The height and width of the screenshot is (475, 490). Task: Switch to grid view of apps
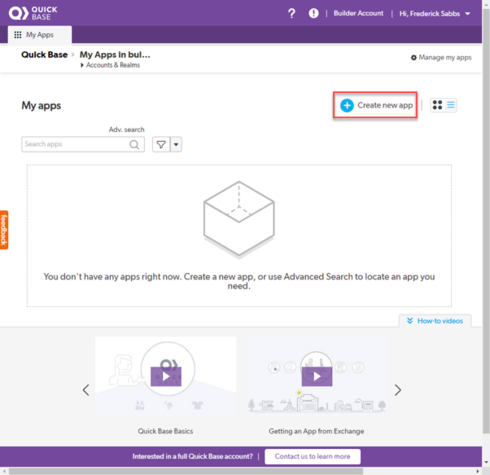pos(437,105)
